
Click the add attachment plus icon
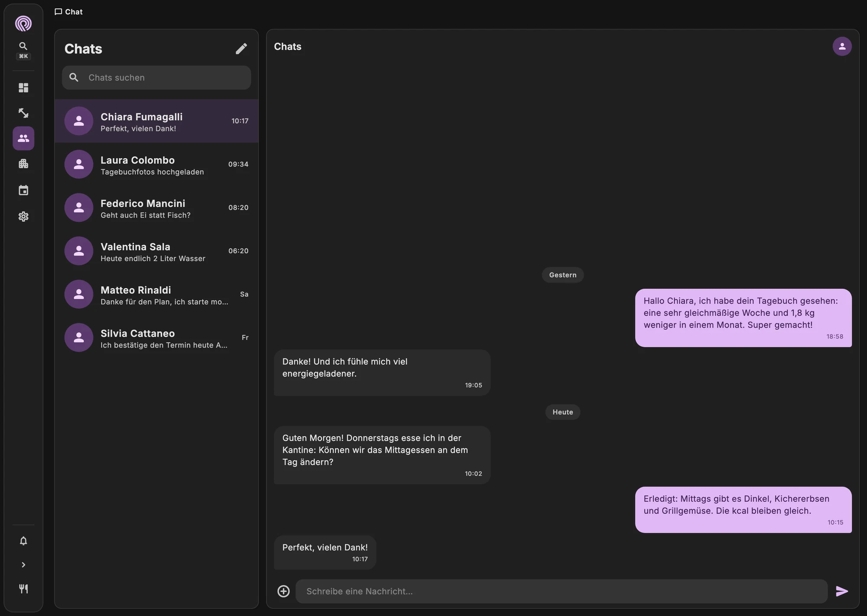pyautogui.click(x=284, y=591)
